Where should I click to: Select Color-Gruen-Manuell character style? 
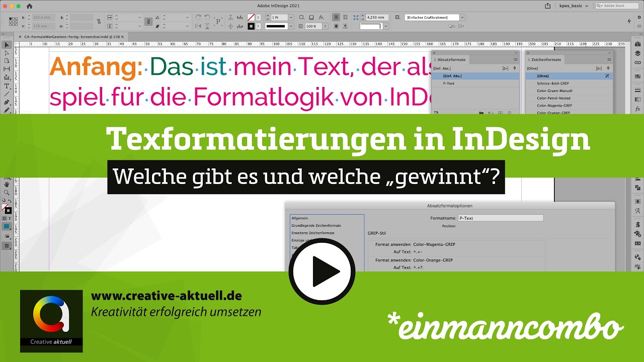[569, 91]
